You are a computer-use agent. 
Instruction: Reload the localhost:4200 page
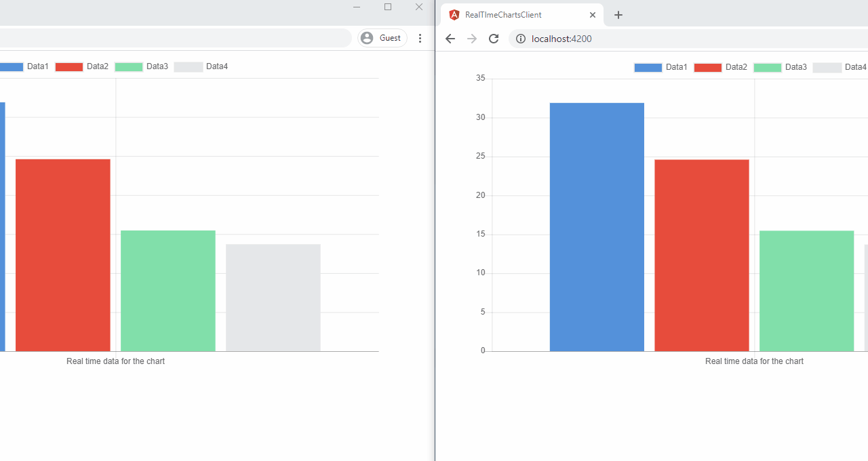pyautogui.click(x=494, y=39)
